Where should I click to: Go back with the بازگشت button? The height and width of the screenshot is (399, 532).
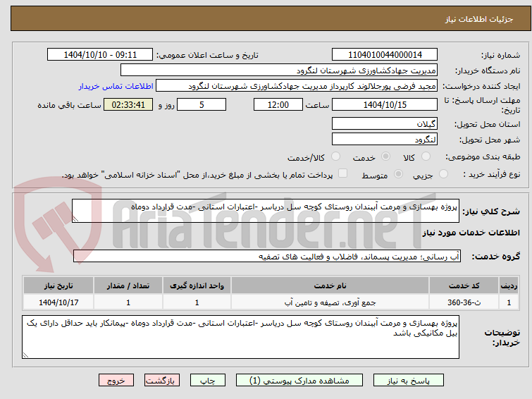click(x=162, y=381)
